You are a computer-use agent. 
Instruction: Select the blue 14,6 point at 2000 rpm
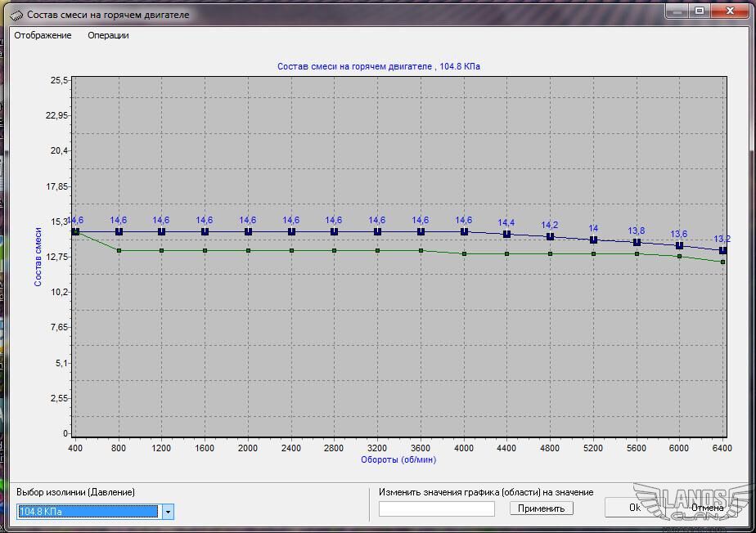pos(248,232)
